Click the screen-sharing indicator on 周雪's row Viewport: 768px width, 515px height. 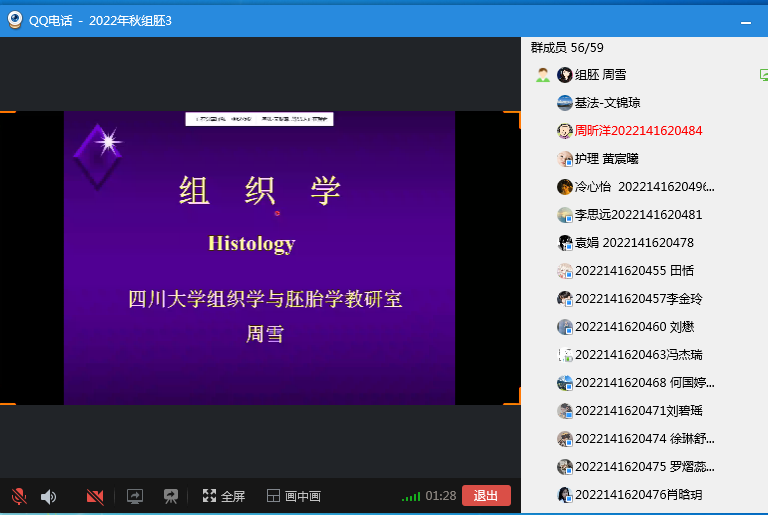(763, 75)
